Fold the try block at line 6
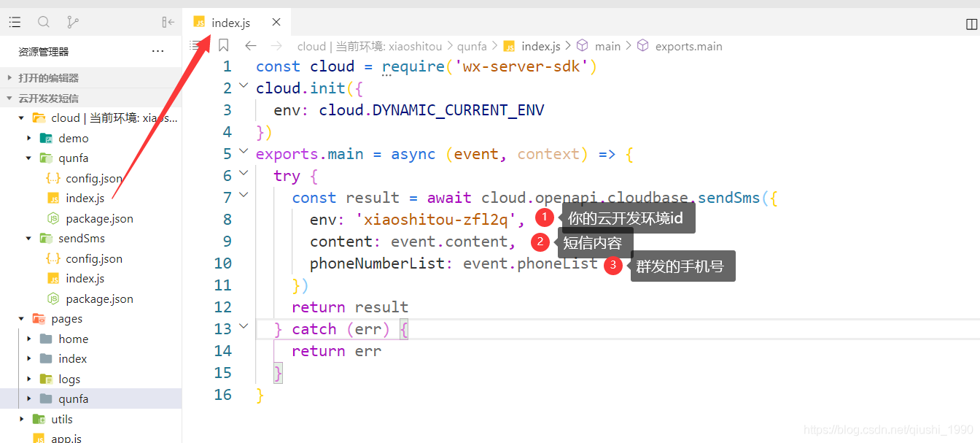 click(x=244, y=174)
